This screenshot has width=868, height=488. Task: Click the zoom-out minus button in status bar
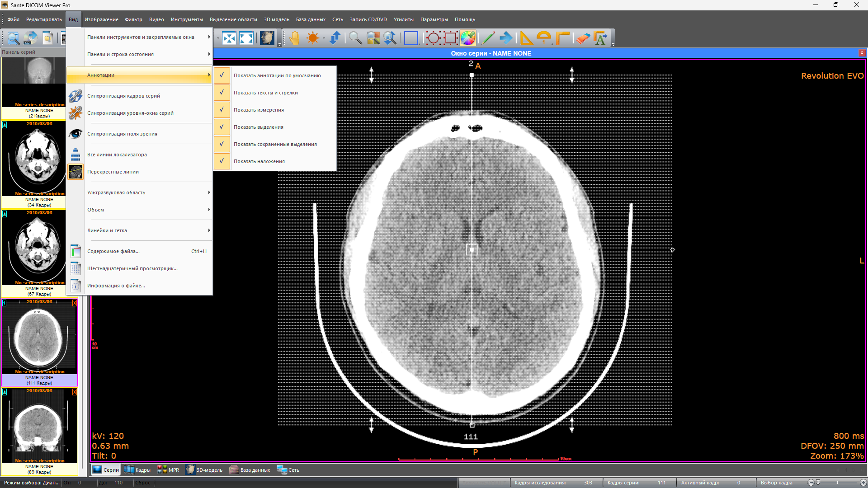pyautogui.click(x=811, y=483)
